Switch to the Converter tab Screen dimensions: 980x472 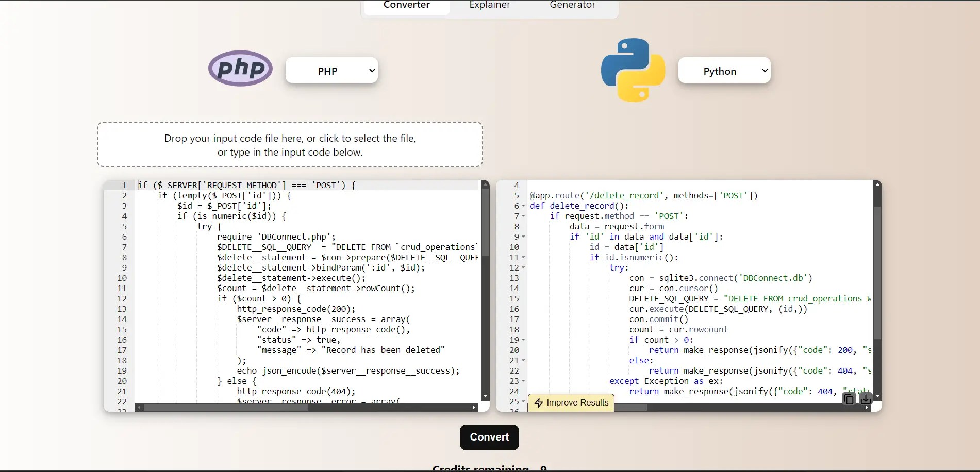(406, 5)
